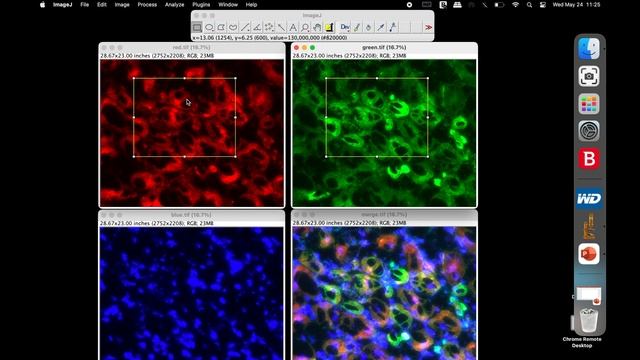Viewport: 640px width, 360px height.
Task: Select the Text tool
Action: click(293, 27)
